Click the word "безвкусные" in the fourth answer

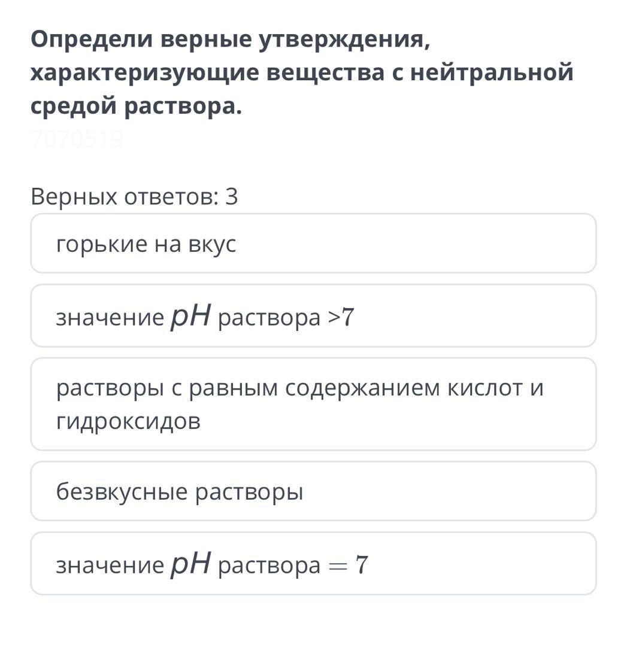[122, 492]
